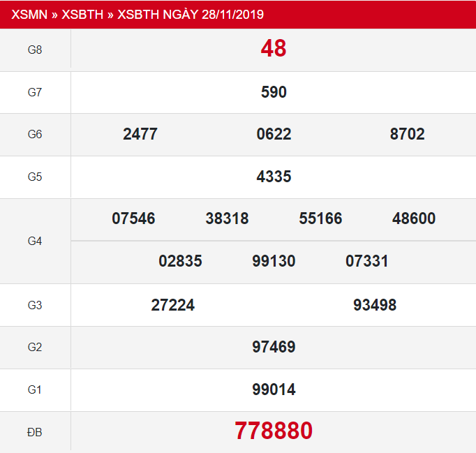Click the G5 result 4335

tap(274, 177)
